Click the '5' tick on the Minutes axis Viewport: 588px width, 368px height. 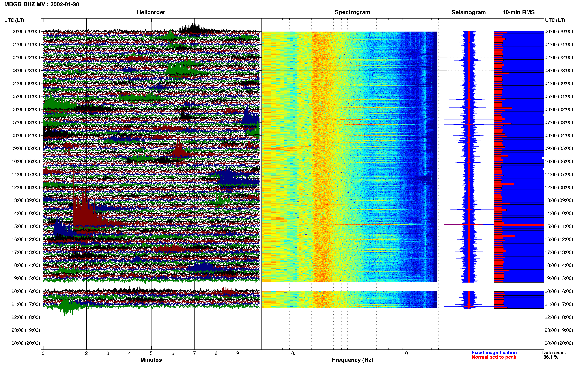coord(151,353)
